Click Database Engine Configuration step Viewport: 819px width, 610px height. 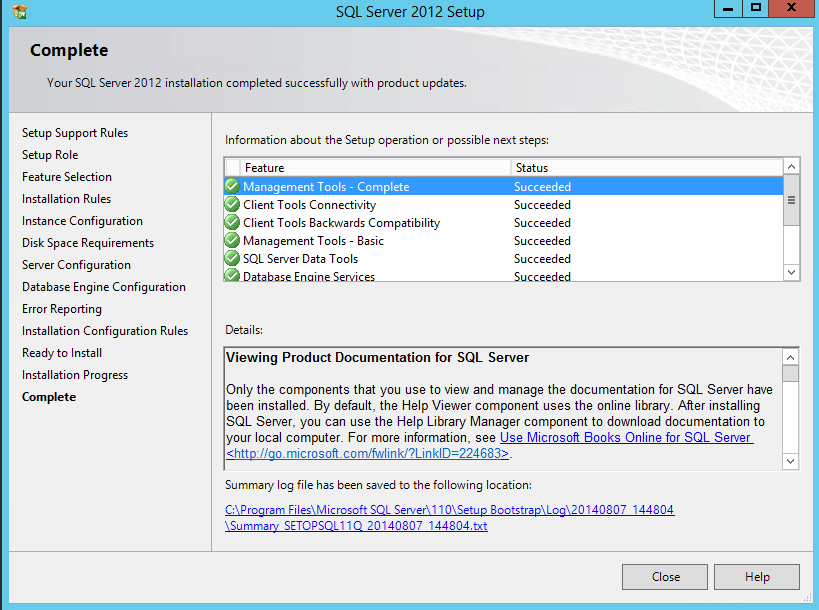tap(104, 287)
